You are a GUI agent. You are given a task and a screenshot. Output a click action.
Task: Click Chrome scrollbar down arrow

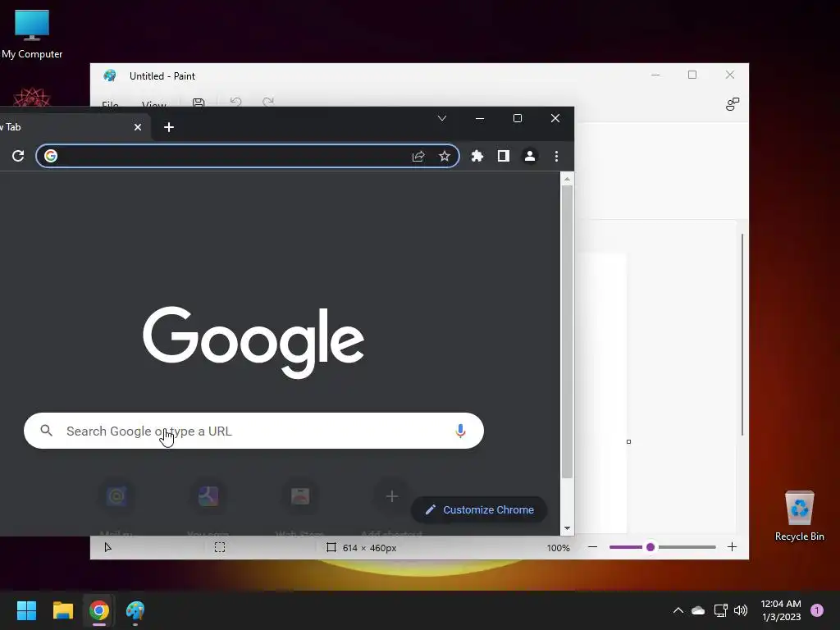(x=568, y=528)
